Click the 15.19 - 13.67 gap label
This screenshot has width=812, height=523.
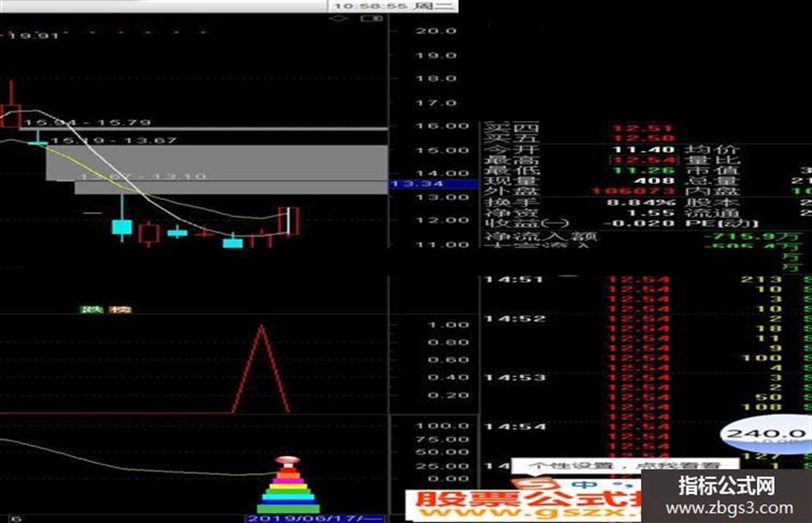coord(114,140)
